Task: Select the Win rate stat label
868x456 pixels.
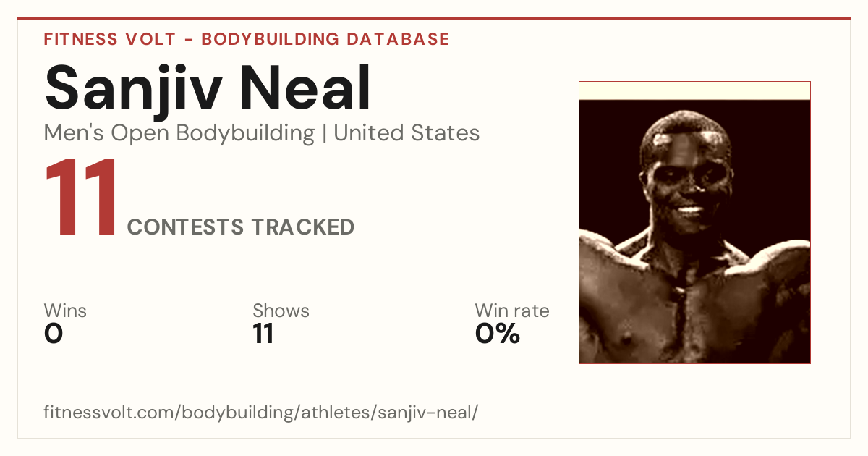Action: (512, 311)
